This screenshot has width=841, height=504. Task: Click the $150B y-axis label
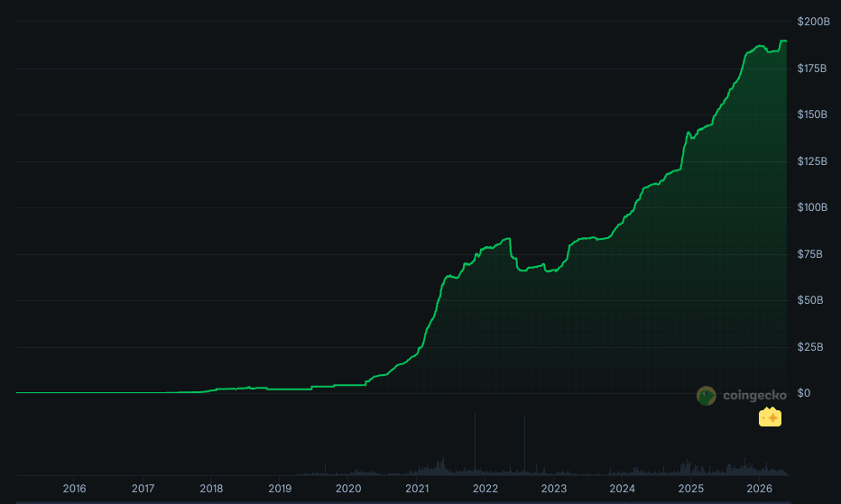812,115
